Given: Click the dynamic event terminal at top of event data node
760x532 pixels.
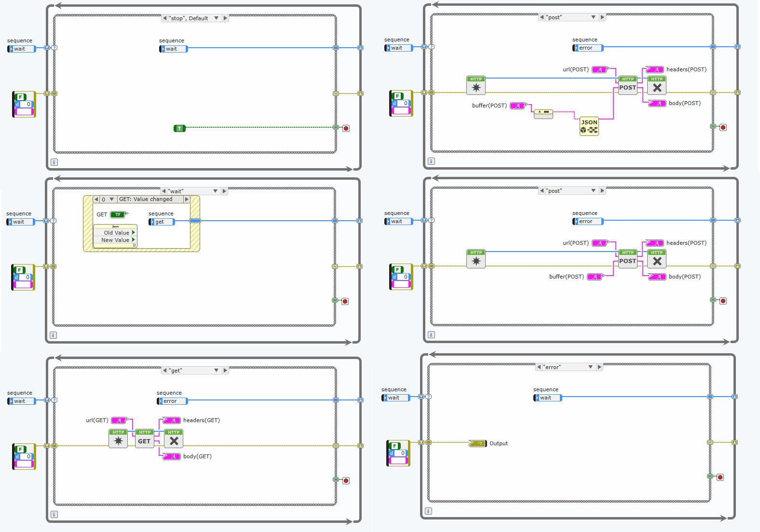Looking at the screenshot, I should [x=115, y=226].
